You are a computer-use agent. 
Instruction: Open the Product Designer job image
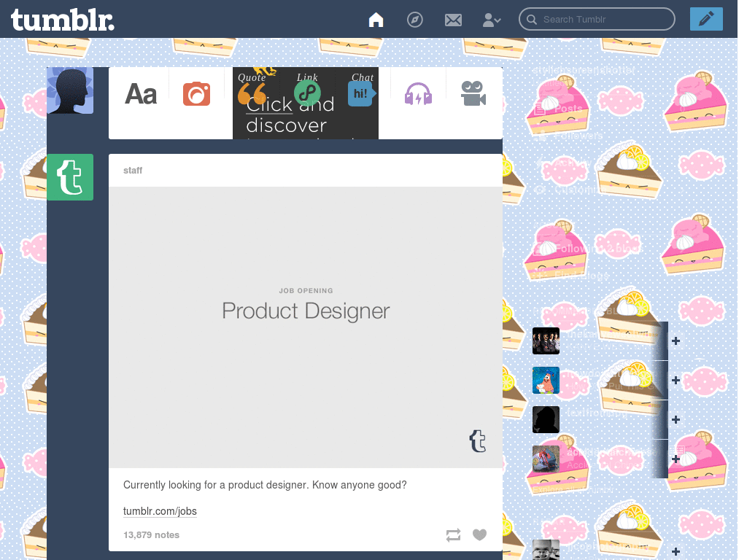[306, 327]
